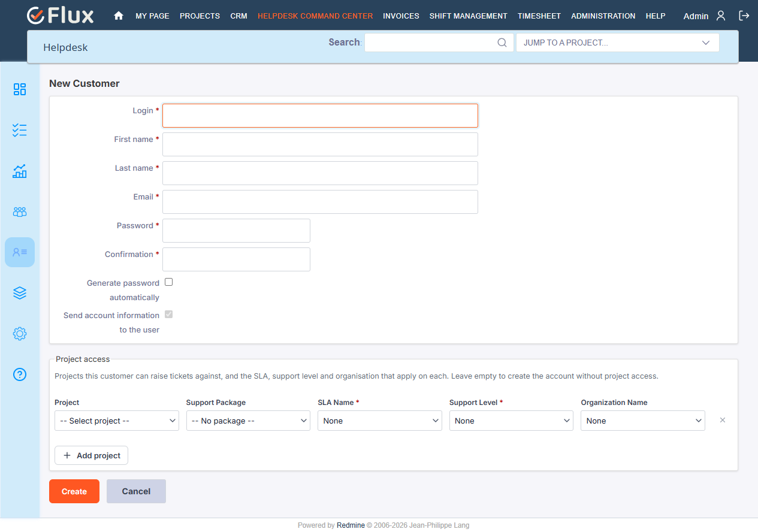Image resolution: width=758 pixels, height=532 pixels.
Task: Open the Redmine footer link
Action: [351, 525]
